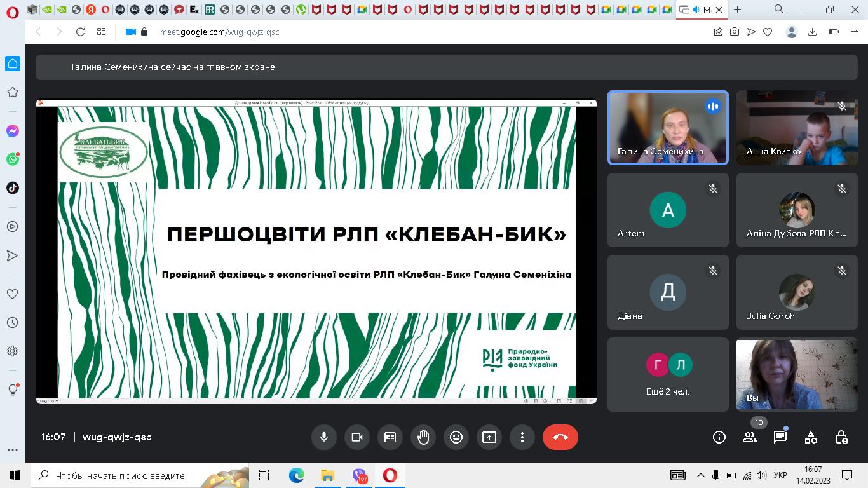Image resolution: width=868 pixels, height=488 pixels.
Task: Click your own video tile labeled Вы
Action: 797,374
